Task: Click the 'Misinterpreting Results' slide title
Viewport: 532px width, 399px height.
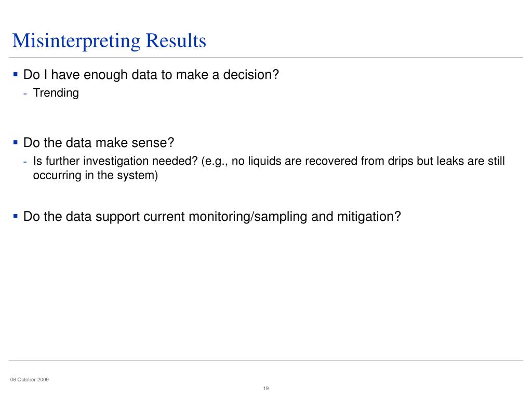Action: pos(109,41)
